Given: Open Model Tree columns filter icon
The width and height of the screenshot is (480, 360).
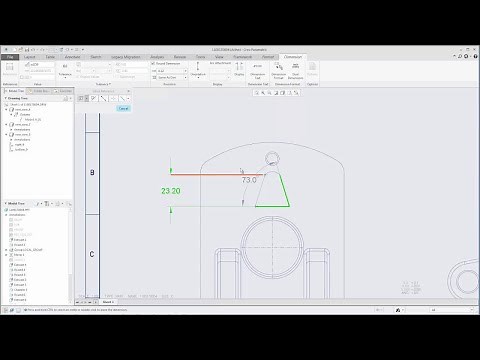Looking at the screenshot, I should (x=47, y=203).
